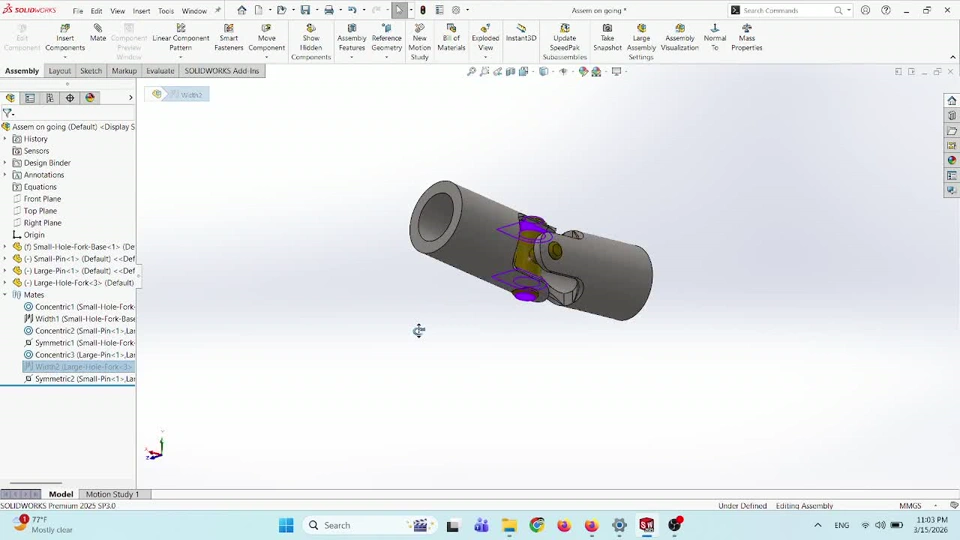Viewport: 960px width, 540px height.
Task: Switch to Motion Study 1 tab
Action: [x=113, y=494]
